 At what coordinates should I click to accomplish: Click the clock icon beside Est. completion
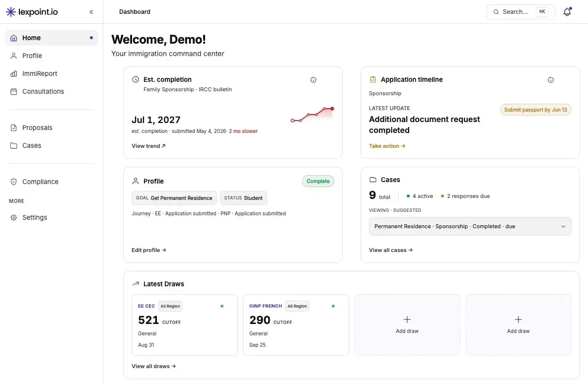(x=136, y=79)
